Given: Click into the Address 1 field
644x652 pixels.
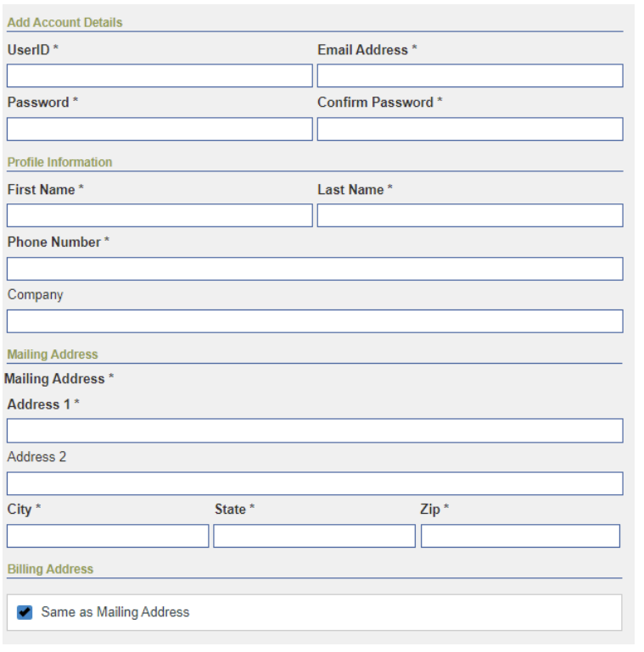Looking at the screenshot, I should tap(315, 430).
